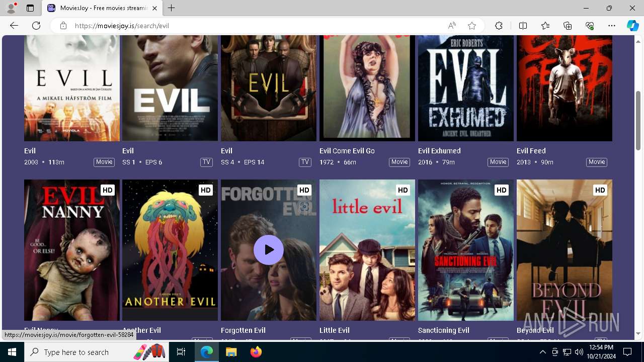This screenshot has height=362, width=644.
Task: Open the Little Evil title link
Action: [335, 330]
